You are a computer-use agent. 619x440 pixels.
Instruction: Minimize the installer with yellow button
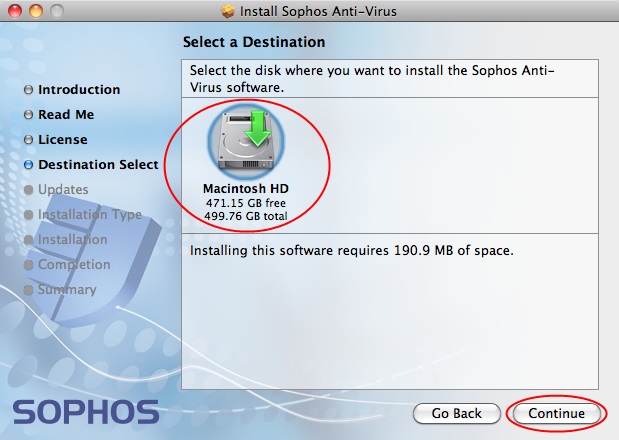click(36, 11)
